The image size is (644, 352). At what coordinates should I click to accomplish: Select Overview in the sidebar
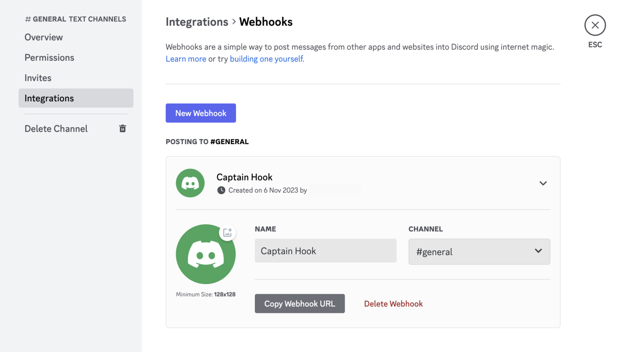(44, 37)
